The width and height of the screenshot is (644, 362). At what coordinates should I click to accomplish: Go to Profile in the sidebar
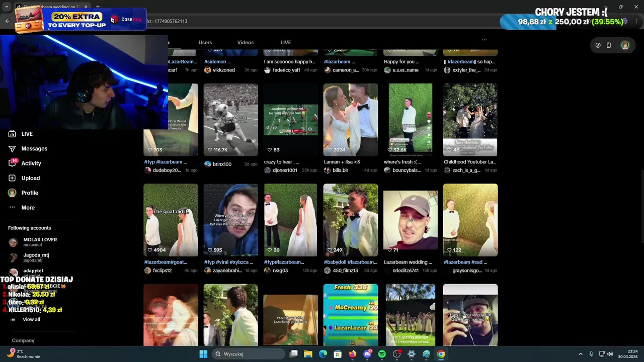pyautogui.click(x=23, y=193)
